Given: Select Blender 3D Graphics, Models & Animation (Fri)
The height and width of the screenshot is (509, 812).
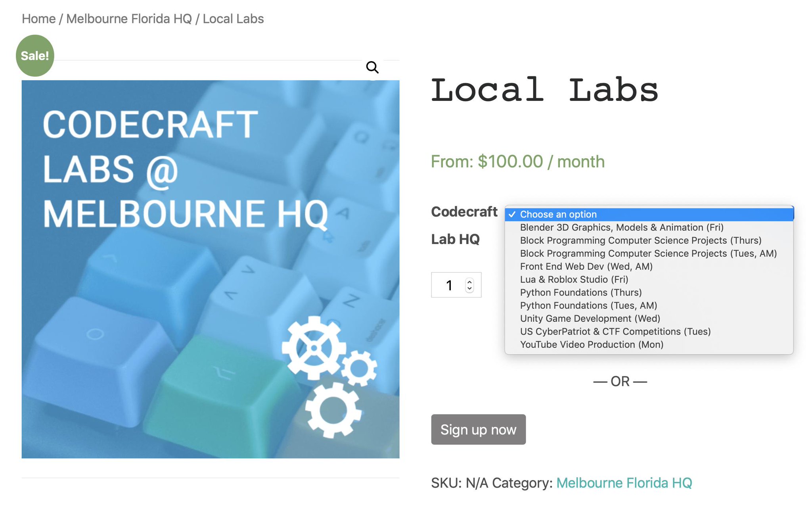Looking at the screenshot, I should tap(621, 227).
